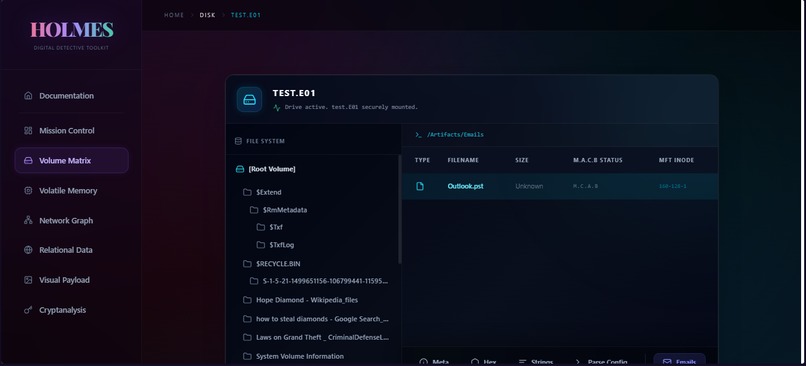This screenshot has width=806, height=366.
Task: Click the Hope Diamond folder icon
Action: (x=247, y=300)
